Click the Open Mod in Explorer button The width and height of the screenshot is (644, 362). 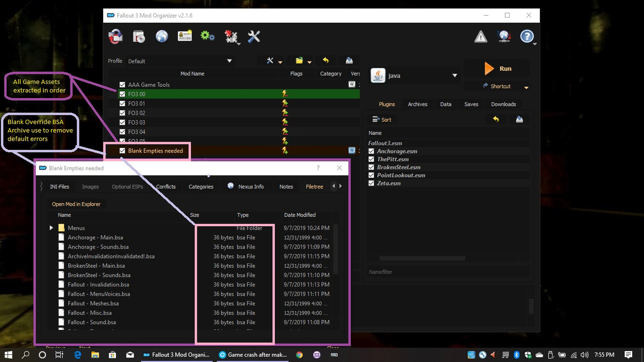point(76,204)
